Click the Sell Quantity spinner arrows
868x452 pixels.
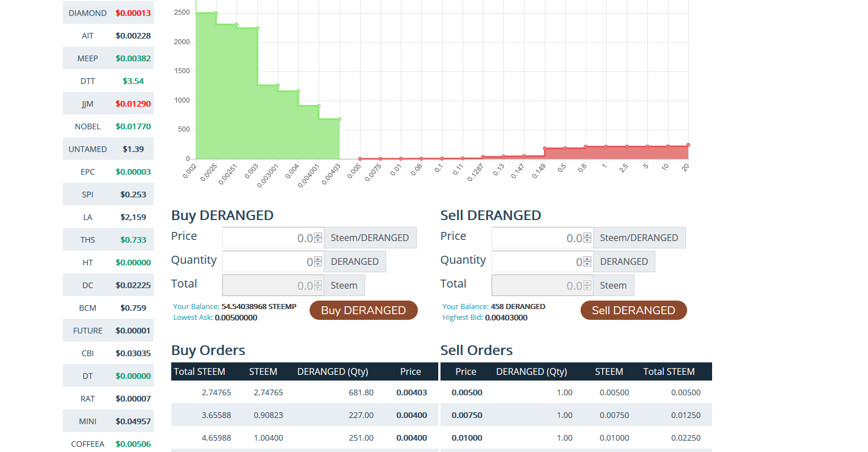pos(587,261)
